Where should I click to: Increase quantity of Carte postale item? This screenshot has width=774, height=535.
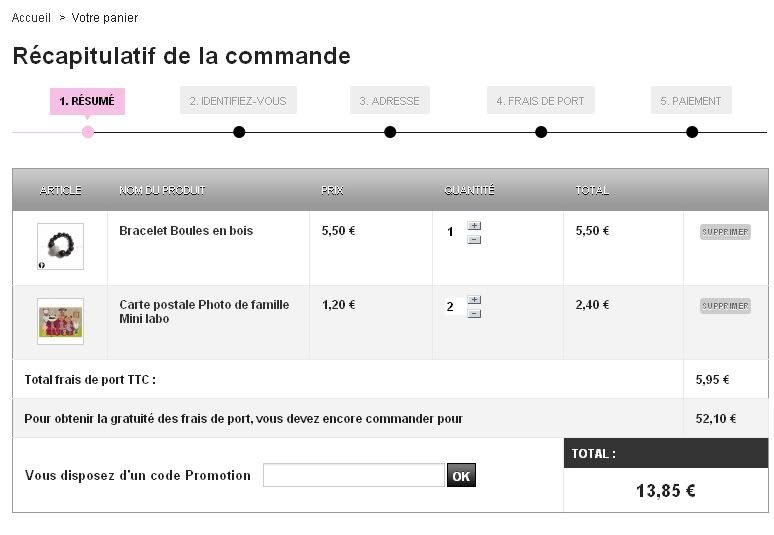[x=474, y=300]
